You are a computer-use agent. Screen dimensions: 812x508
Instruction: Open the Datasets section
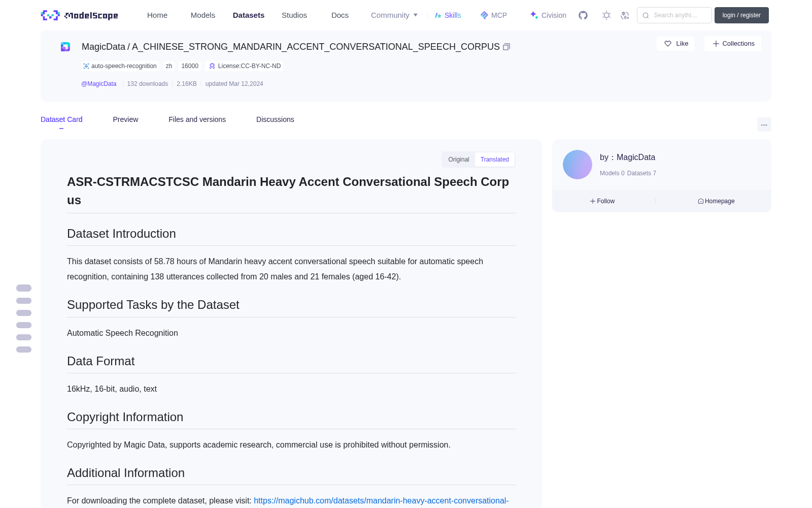(x=249, y=15)
